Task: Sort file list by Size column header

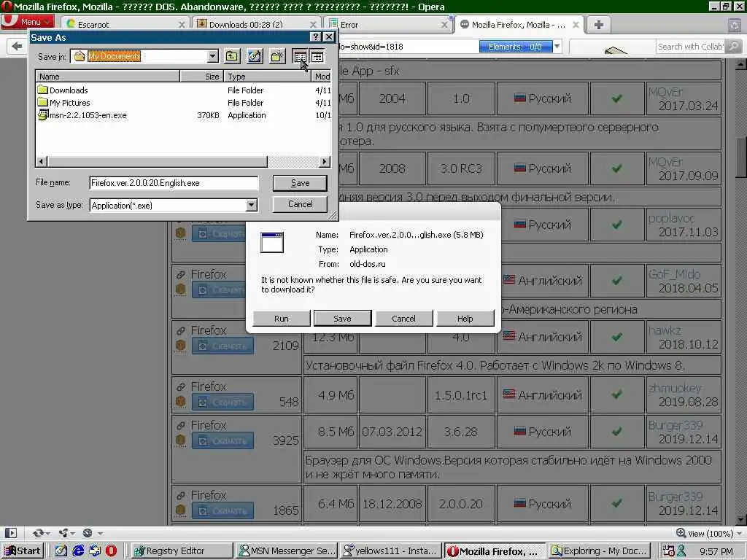Action: [x=201, y=76]
